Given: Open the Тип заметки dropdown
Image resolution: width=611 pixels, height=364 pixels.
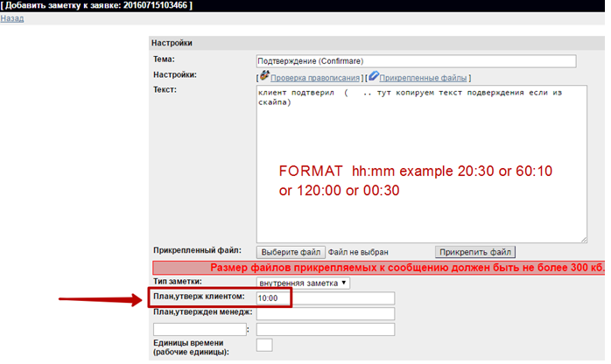Looking at the screenshot, I should (303, 283).
